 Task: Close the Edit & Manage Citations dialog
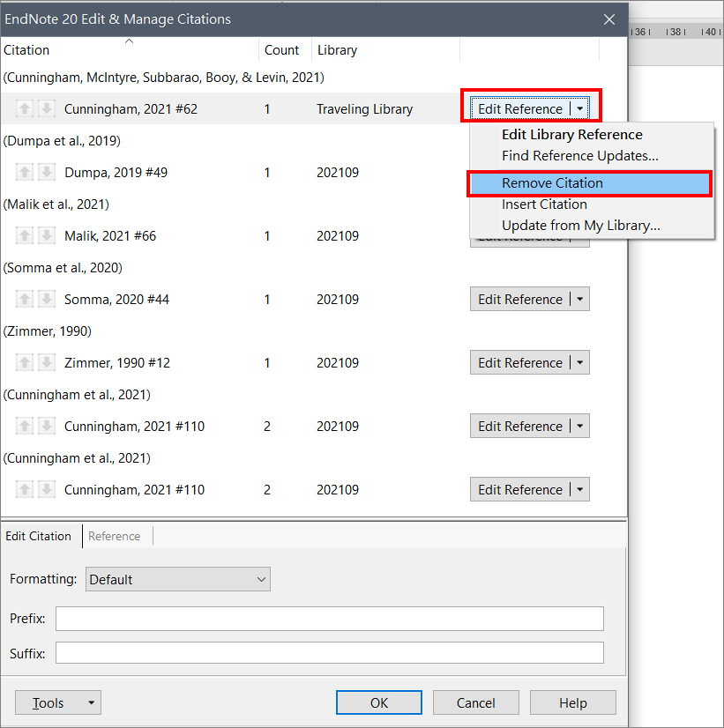[608, 19]
